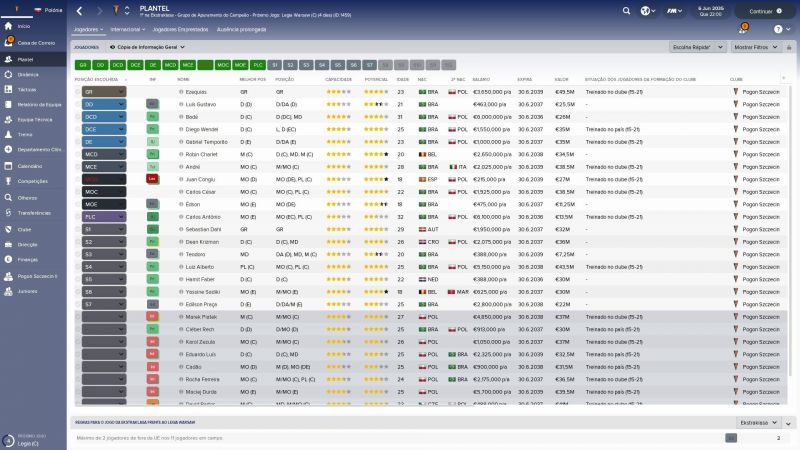Expand the Escolha Rápida dropdown

point(696,47)
